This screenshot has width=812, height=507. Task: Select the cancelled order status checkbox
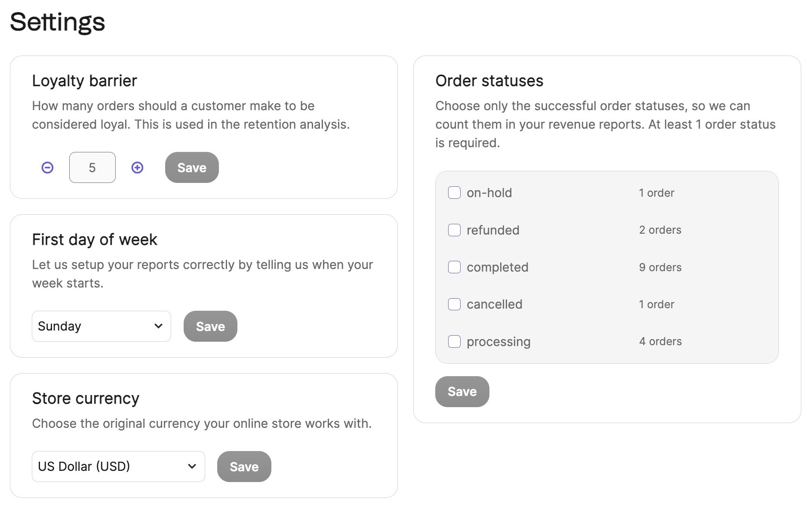click(454, 304)
